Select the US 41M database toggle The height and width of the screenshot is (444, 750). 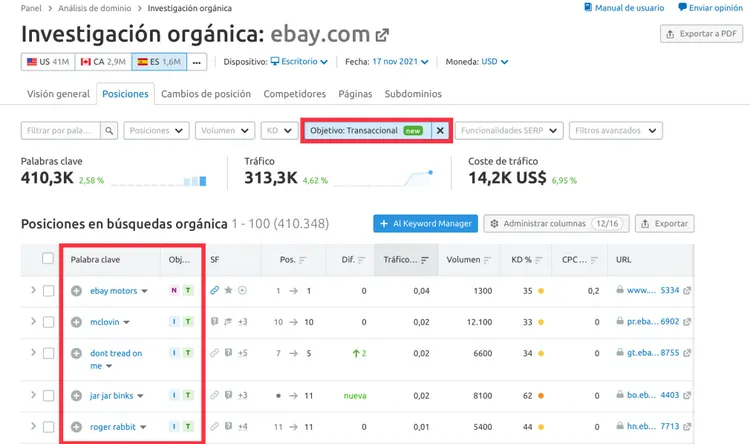tap(48, 62)
